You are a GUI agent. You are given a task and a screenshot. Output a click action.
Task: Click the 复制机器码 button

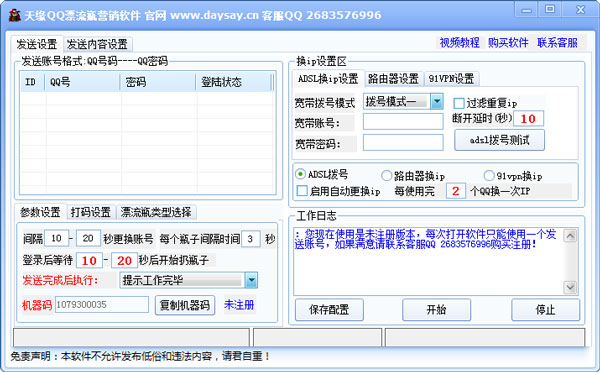click(185, 305)
